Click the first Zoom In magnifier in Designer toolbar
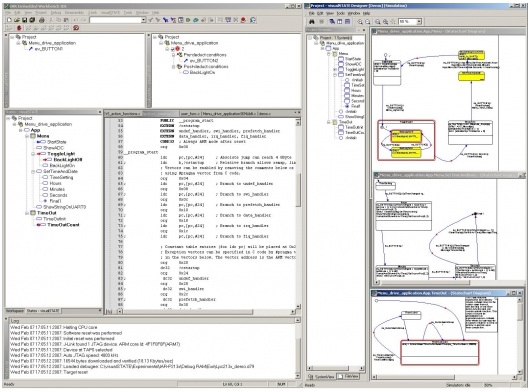Image resolution: width=530 pixels, height=391 pixels. coord(360,22)
